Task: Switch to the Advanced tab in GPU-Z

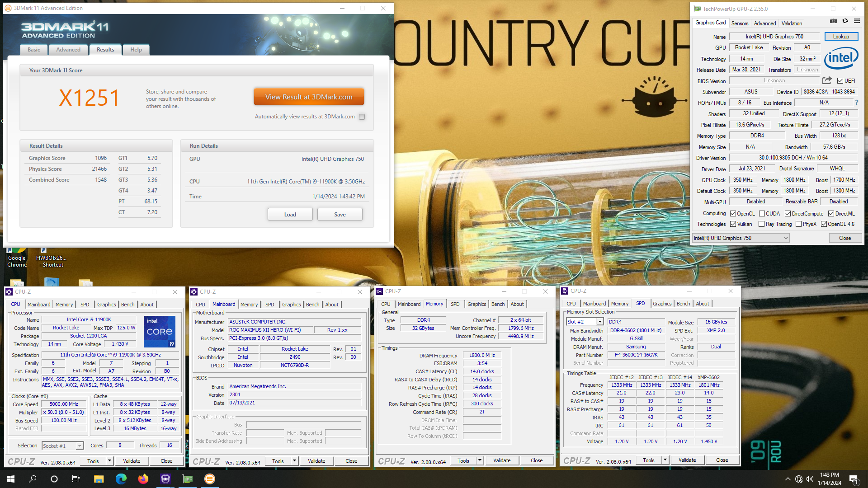Action: (765, 23)
